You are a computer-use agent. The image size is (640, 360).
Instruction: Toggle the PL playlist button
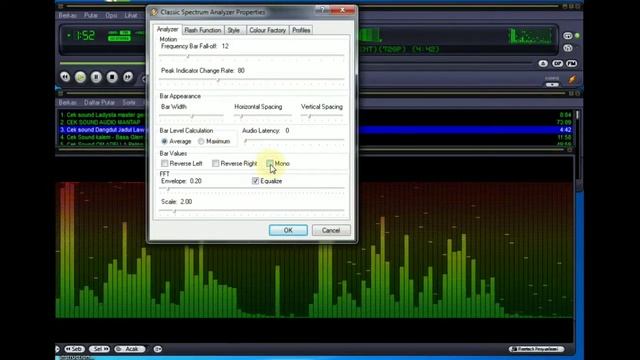[x=571, y=63]
